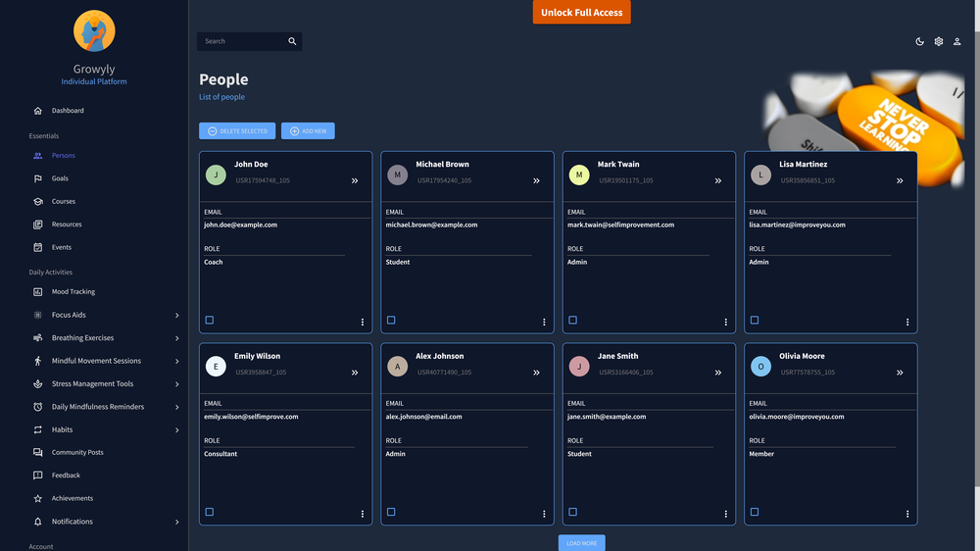Open Emily Wilson details double-arrow icon
This screenshot has width=980, height=551.
(x=355, y=373)
